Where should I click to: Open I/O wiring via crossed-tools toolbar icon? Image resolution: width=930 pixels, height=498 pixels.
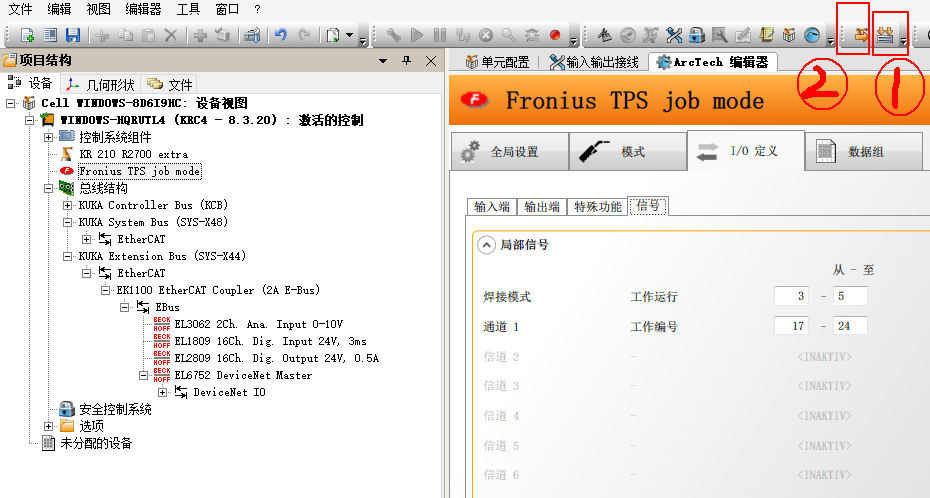tap(674, 36)
